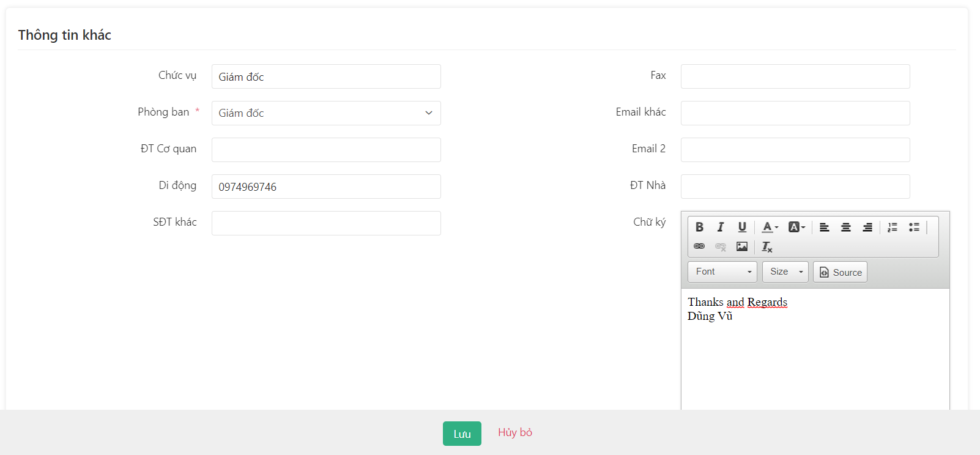
Task: Expand the Phòng ban dropdown
Action: click(326, 113)
